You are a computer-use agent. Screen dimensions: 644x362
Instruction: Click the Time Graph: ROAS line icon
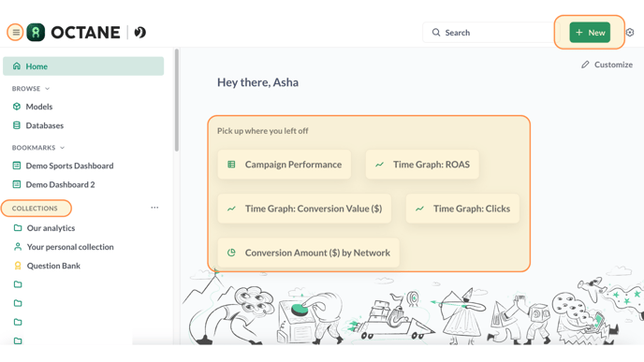pos(379,165)
